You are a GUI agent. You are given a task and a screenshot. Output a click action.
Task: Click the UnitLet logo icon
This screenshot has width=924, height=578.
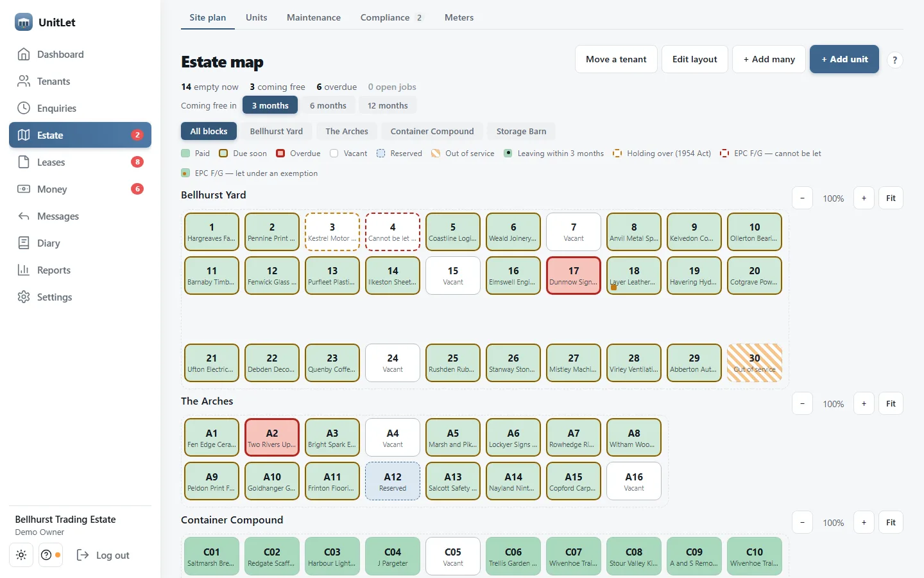(x=24, y=22)
